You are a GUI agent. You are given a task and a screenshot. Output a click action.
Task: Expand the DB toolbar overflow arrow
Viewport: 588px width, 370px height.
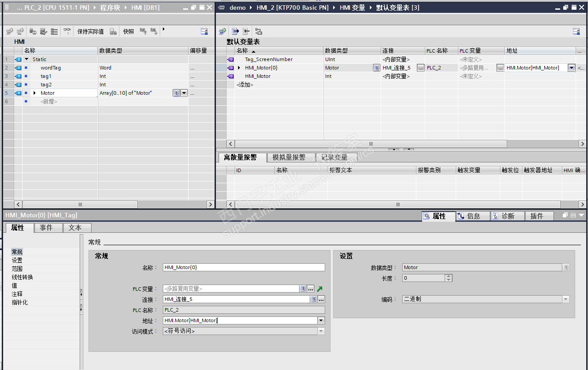coord(164,29)
